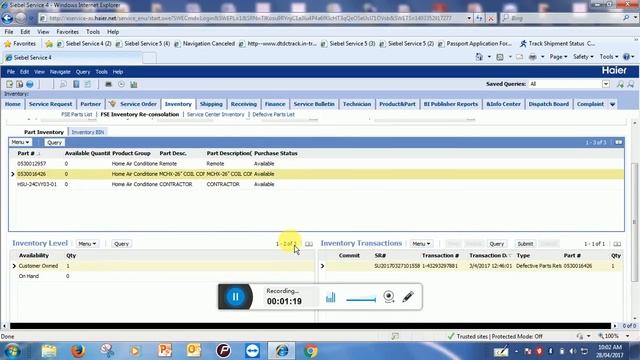Click the blue globe icon in Siebel toolbar
The image size is (640, 360).
click(30, 84)
